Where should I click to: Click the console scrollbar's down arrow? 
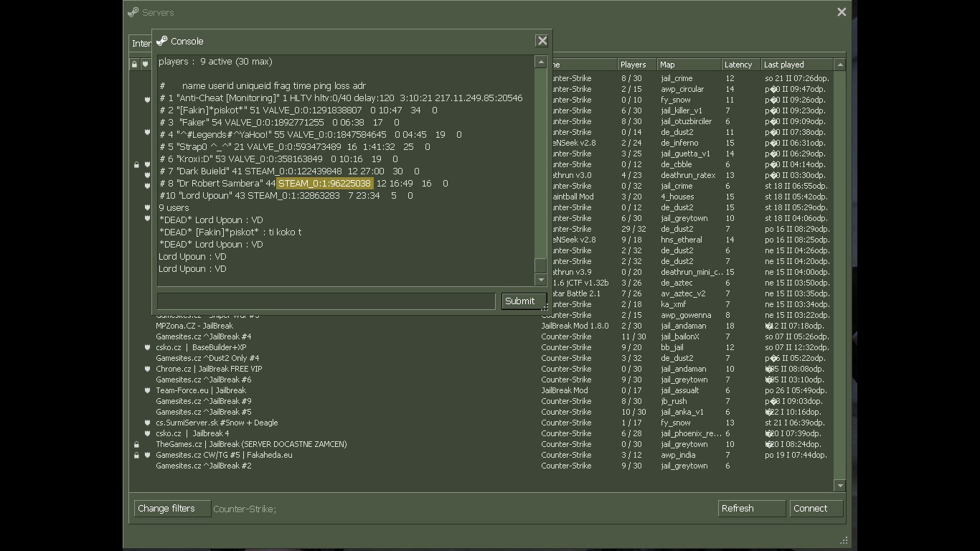[541, 280]
